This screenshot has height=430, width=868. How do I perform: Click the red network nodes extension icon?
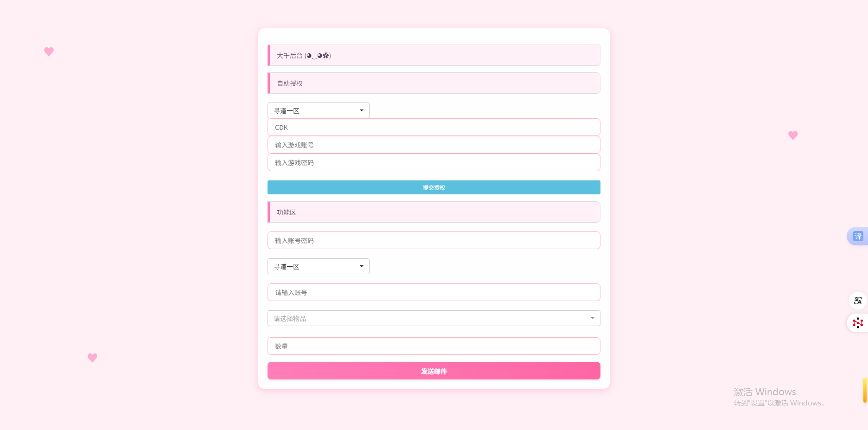pos(858,323)
